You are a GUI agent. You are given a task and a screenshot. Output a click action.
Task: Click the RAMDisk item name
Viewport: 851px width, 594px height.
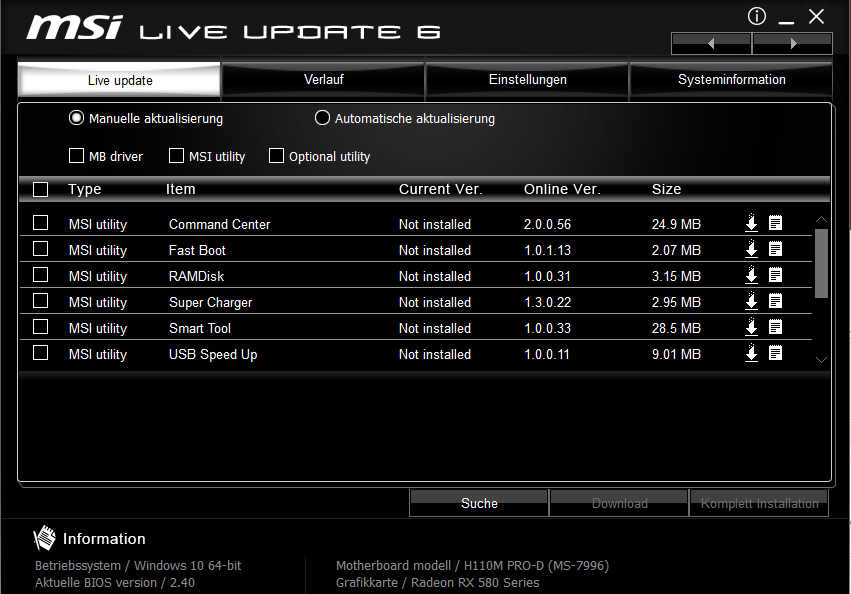coord(196,276)
